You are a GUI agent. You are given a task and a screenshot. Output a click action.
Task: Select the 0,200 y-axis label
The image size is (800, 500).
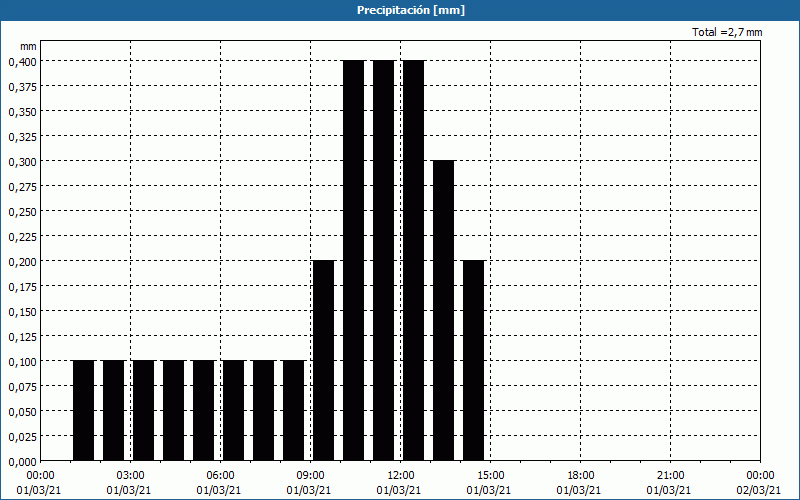coord(23,261)
